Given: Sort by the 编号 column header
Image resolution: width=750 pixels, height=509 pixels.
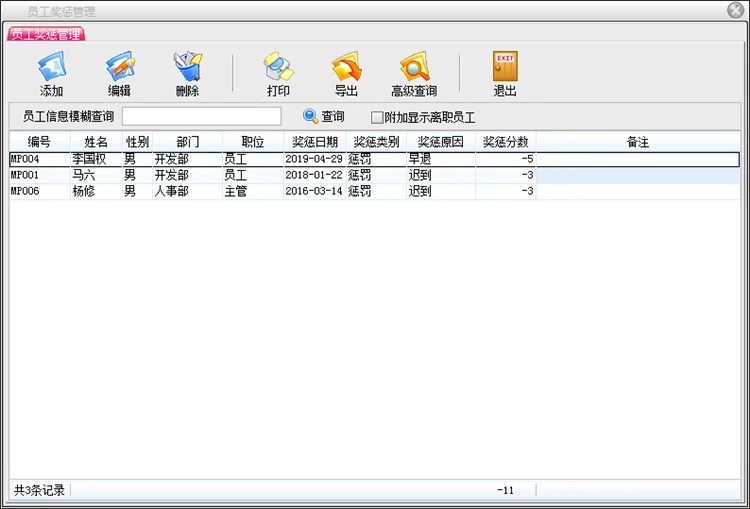Looking at the screenshot, I should (40, 142).
